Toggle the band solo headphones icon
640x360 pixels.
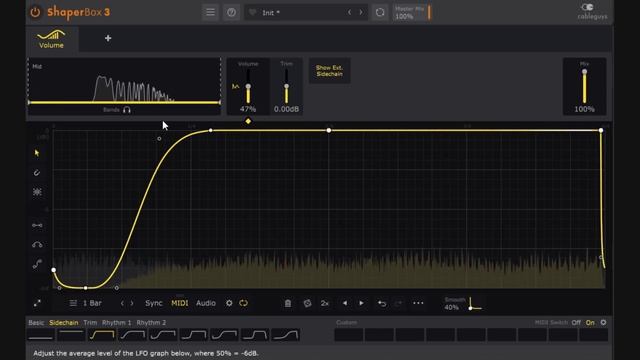[127, 110]
